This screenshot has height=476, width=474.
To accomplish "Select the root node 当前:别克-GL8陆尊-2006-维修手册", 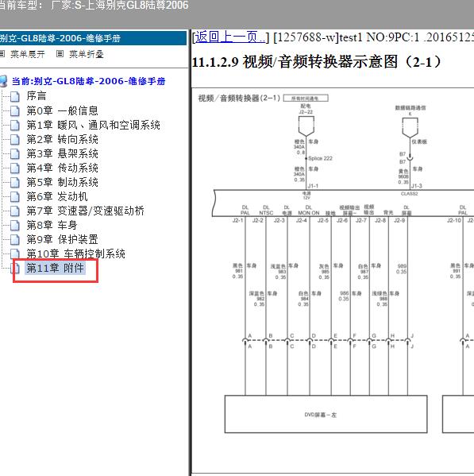I will pyautogui.click(x=88, y=81).
